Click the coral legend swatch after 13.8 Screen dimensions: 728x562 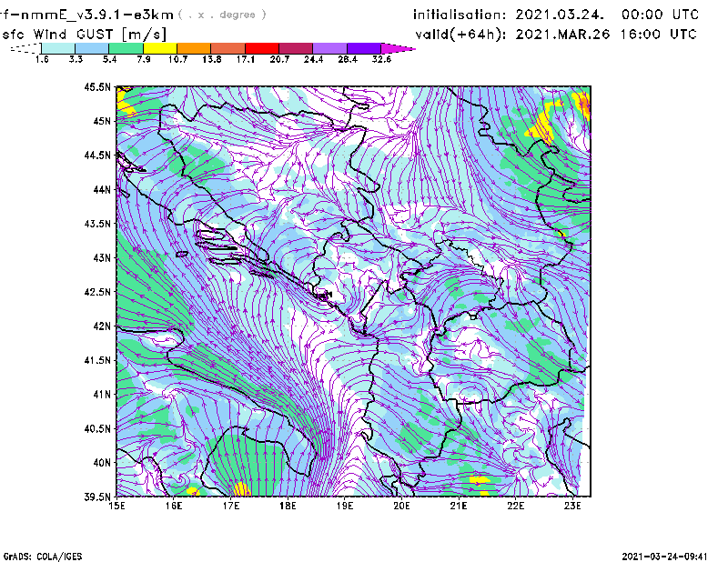click(x=228, y=48)
